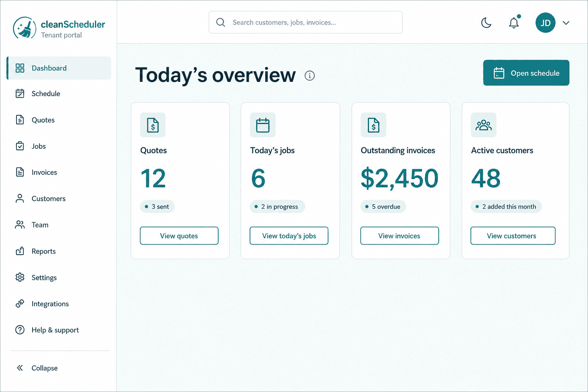Click the Jobs clipboard-check icon in sidebar
This screenshot has width=588, height=392.
(x=20, y=146)
